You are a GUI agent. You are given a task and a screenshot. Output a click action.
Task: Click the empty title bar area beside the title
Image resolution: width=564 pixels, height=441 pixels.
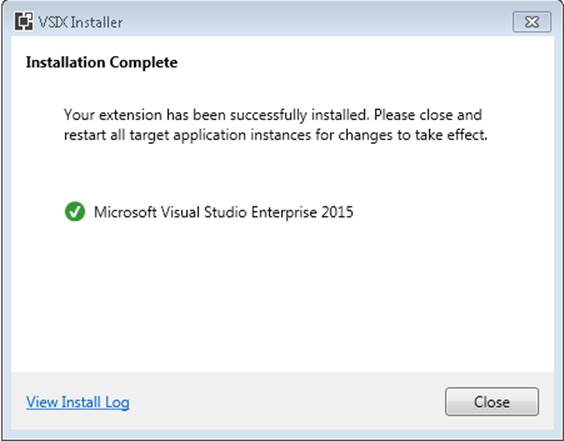tap(317, 22)
